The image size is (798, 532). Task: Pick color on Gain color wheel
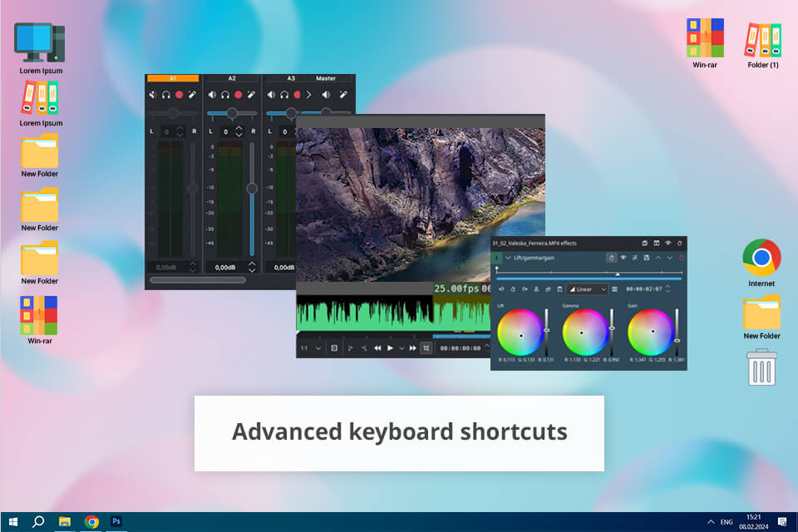pos(650,332)
